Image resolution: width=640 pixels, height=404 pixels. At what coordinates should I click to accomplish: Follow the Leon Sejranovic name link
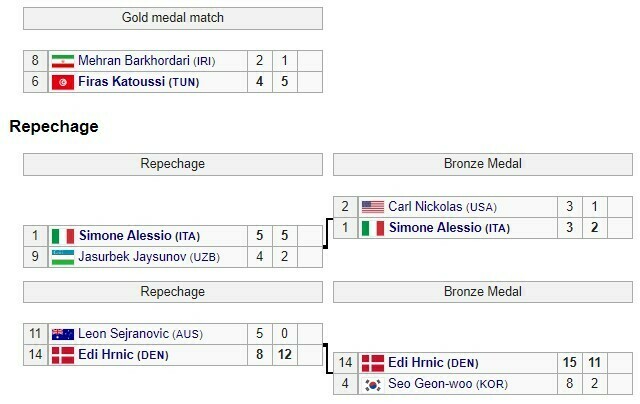point(124,334)
